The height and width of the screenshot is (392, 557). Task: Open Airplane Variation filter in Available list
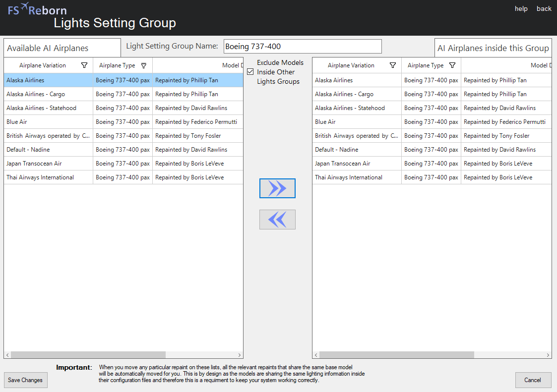tap(84, 65)
